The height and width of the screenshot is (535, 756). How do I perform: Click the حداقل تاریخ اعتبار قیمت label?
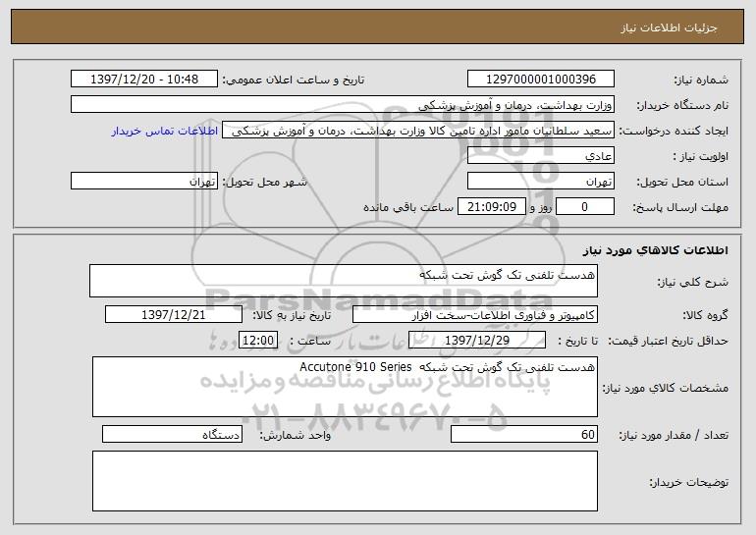[668, 342]
